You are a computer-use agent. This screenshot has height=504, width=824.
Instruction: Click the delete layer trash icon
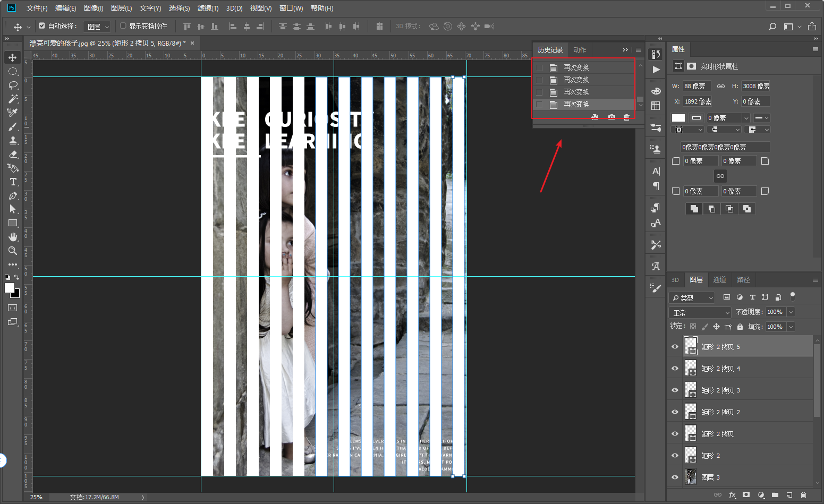coord(803,495)
